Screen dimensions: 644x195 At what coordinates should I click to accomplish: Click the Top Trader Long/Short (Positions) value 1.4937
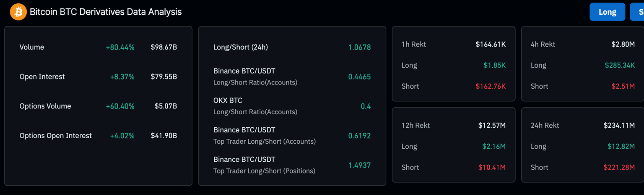[x=359, y=165]
